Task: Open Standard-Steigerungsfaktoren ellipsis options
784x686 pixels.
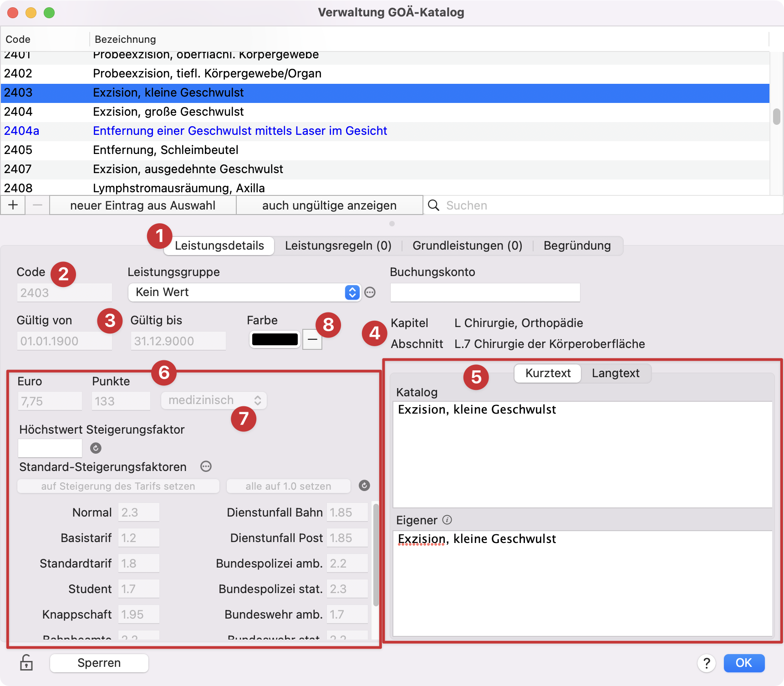Action: click(x=206, y=466)
